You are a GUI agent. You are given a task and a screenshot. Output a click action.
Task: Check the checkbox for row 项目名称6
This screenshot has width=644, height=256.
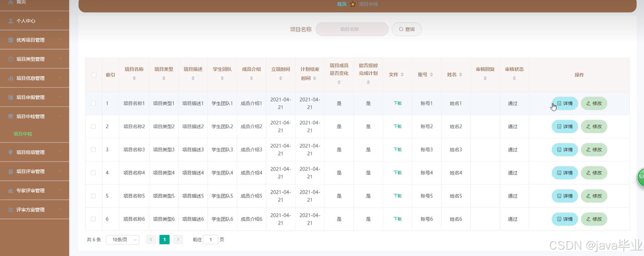(x=93, y=219)
